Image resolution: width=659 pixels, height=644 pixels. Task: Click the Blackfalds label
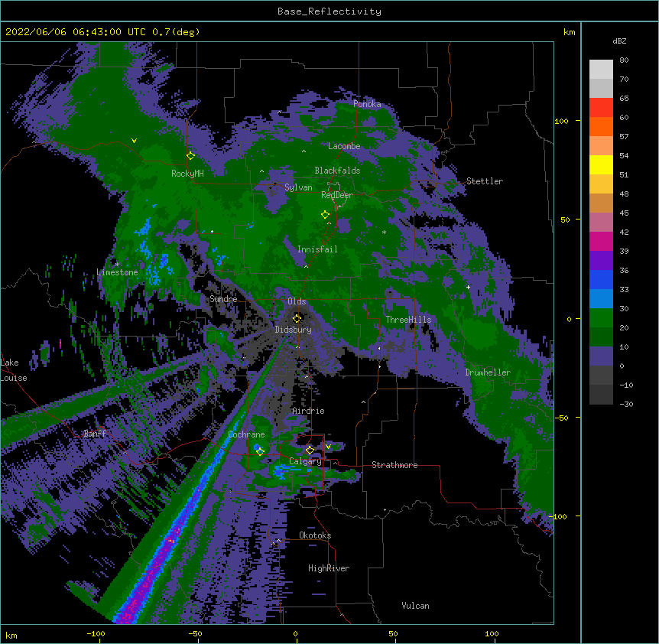coord(337,171)
